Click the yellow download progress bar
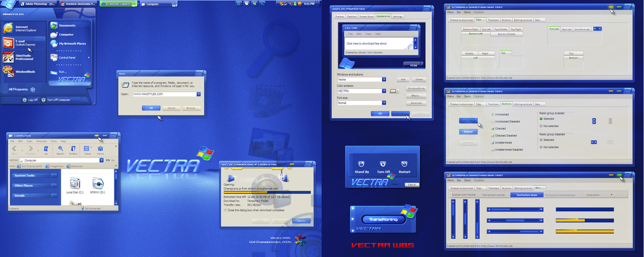The width and height of the screenshot is (644, 257). point(267,192)
